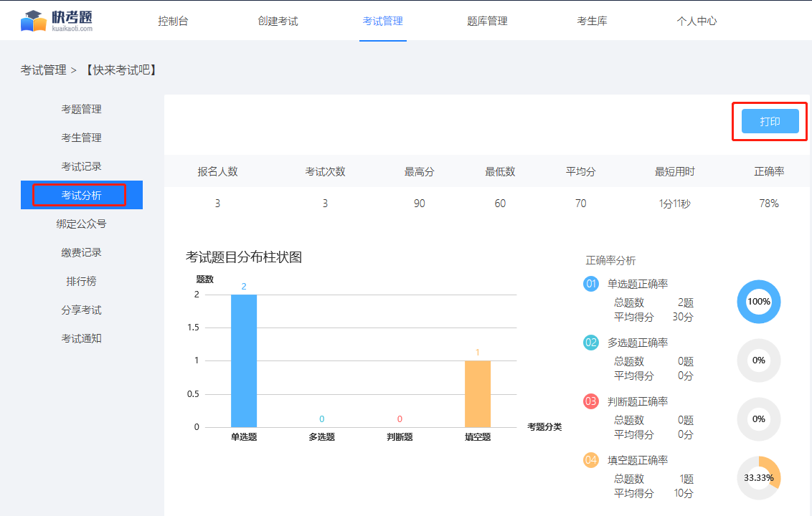Image resolution: width=812 pixels, height=516 pixels.
Task: Click the 报名人数 column header
Action: tap(217, 172)
